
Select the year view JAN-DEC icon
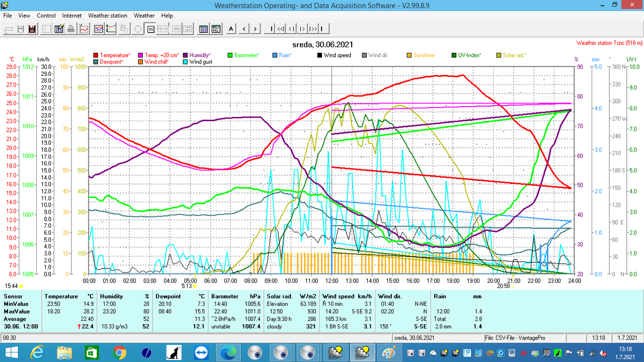[188, 29]
